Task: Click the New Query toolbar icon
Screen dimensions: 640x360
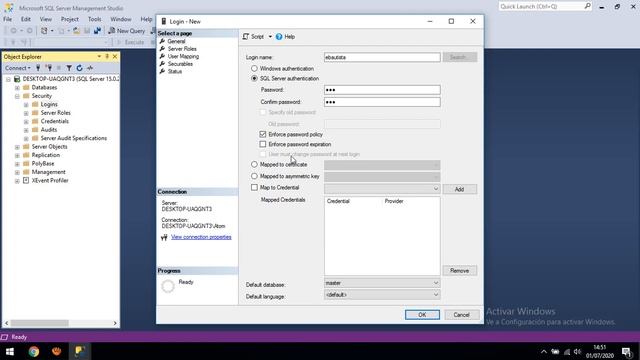Action: (111, 31)
